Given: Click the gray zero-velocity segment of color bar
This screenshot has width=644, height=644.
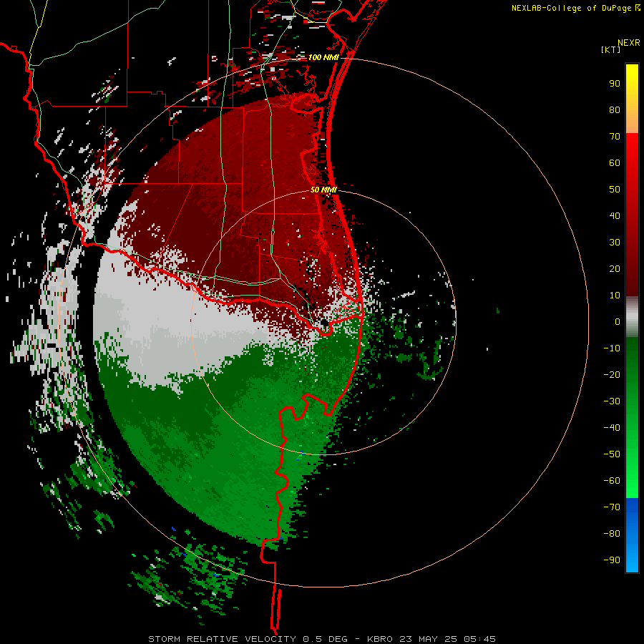Looking at the screenshot, I should [x=632, y=317].
